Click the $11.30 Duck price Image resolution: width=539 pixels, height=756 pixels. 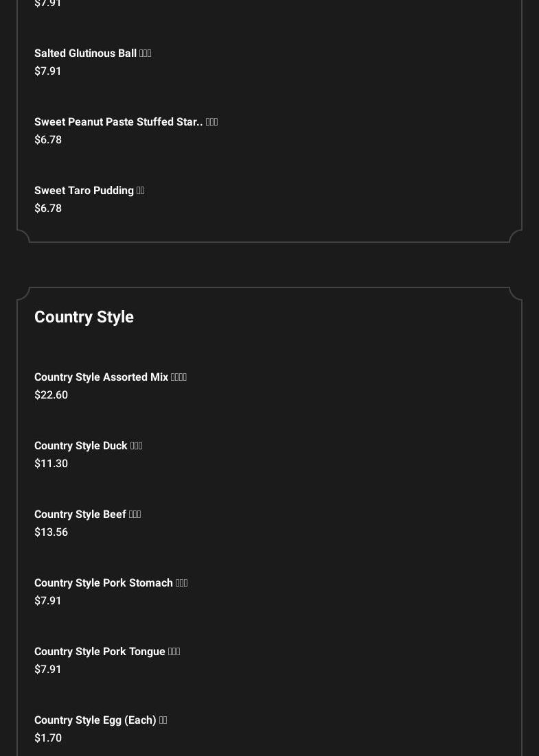click(x=51, y=464)
